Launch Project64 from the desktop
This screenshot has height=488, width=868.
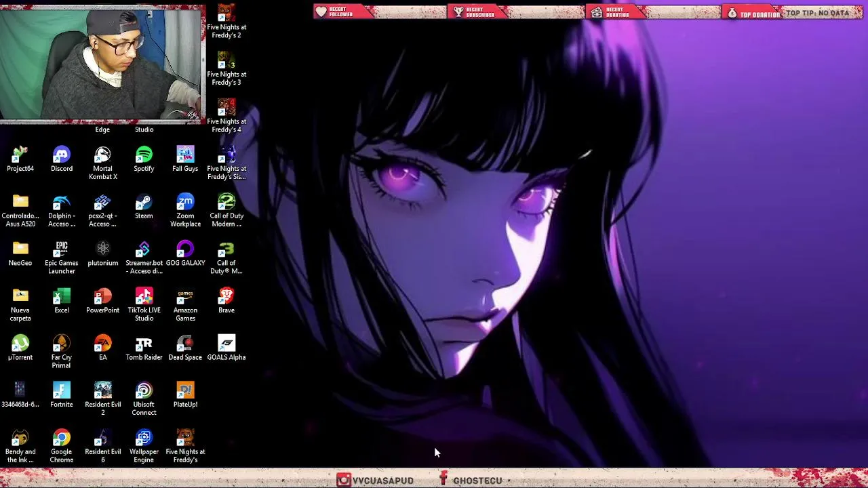point(20,160)
